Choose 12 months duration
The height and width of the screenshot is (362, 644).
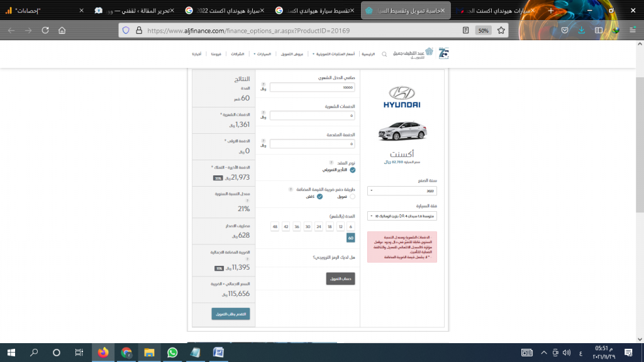340,226
